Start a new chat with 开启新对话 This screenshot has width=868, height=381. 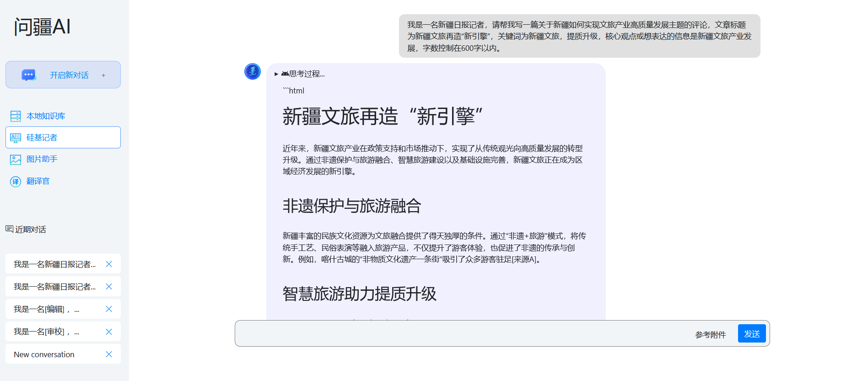[63, 75]
